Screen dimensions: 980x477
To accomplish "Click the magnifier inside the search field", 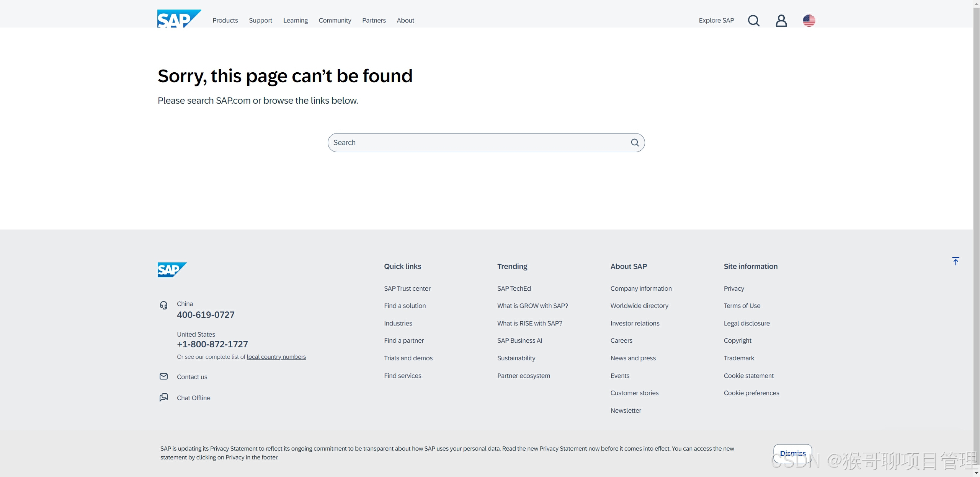I will 635,143.
